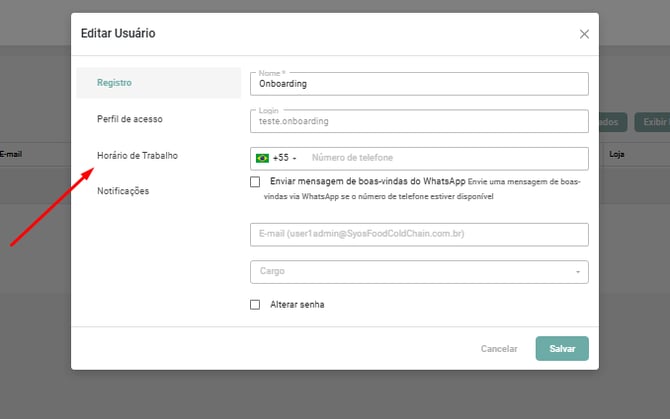Click the Login text field
Viewport: 670px width, 419px height.
click(418, 121)
